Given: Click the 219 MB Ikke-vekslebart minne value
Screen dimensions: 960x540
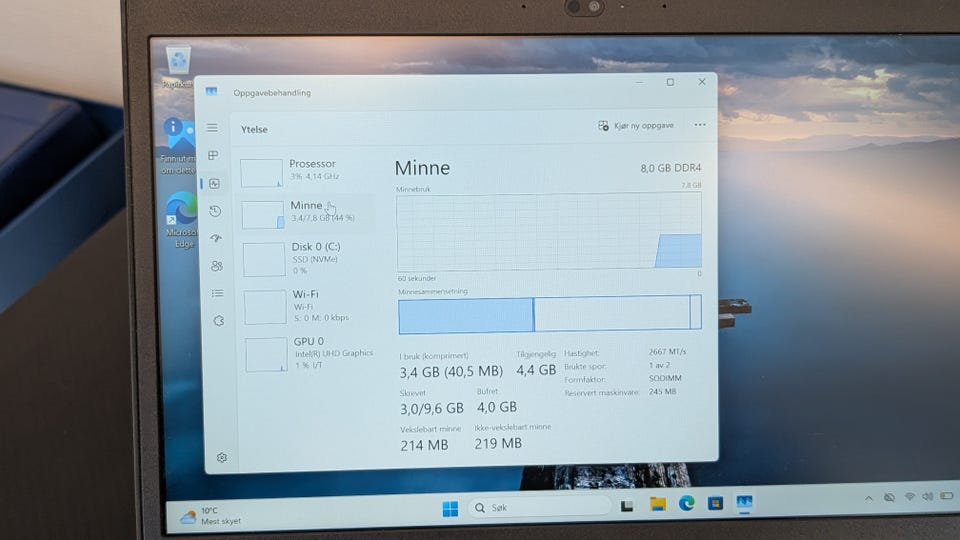Looking at the screenshot, I should [498, 443].
